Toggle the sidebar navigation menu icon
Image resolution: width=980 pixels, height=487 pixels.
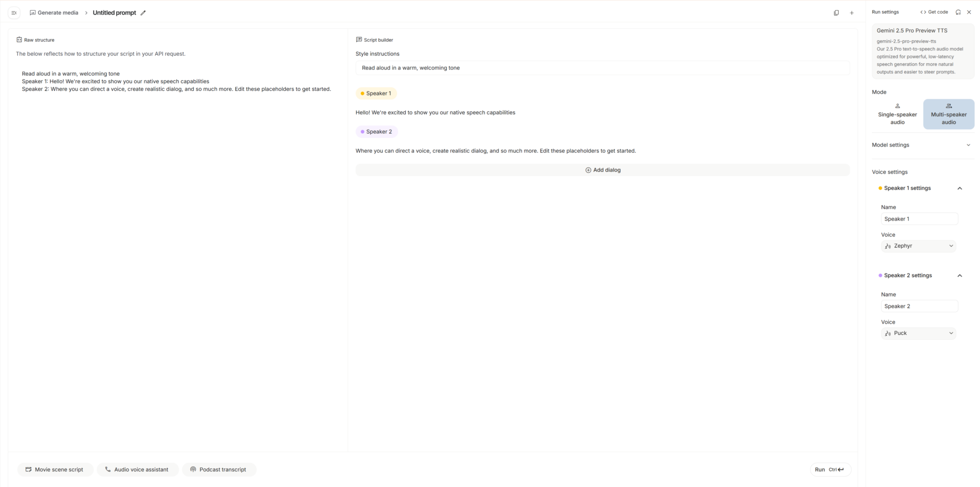14,13
